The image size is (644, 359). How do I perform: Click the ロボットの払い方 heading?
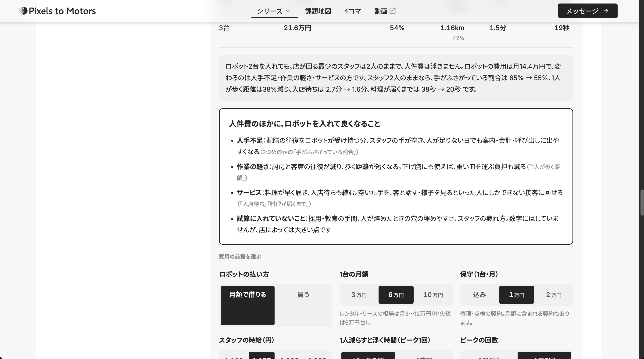click(x=244, y=274)
